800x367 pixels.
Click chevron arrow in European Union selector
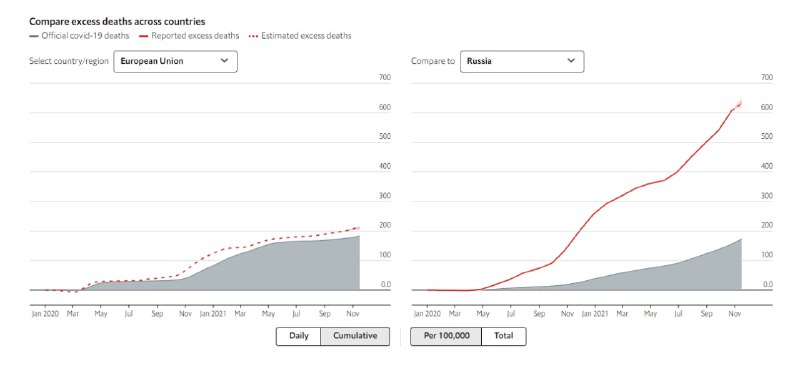224,61
